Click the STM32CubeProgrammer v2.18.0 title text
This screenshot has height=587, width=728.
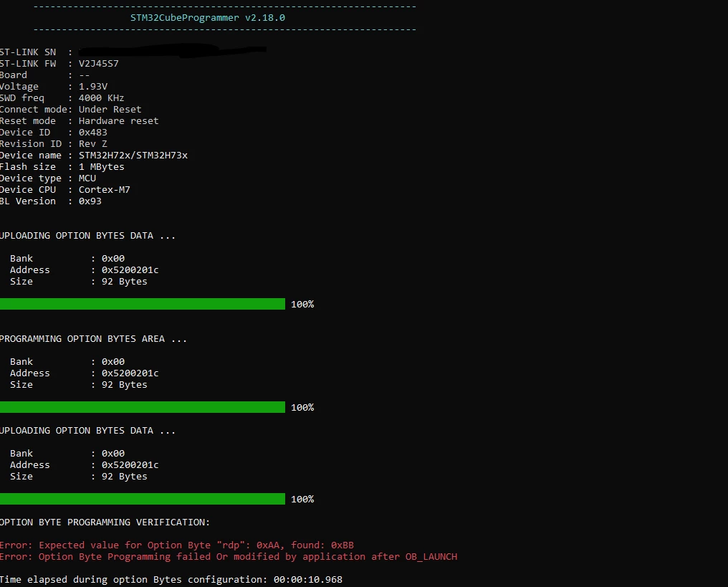tap(208, 18)
